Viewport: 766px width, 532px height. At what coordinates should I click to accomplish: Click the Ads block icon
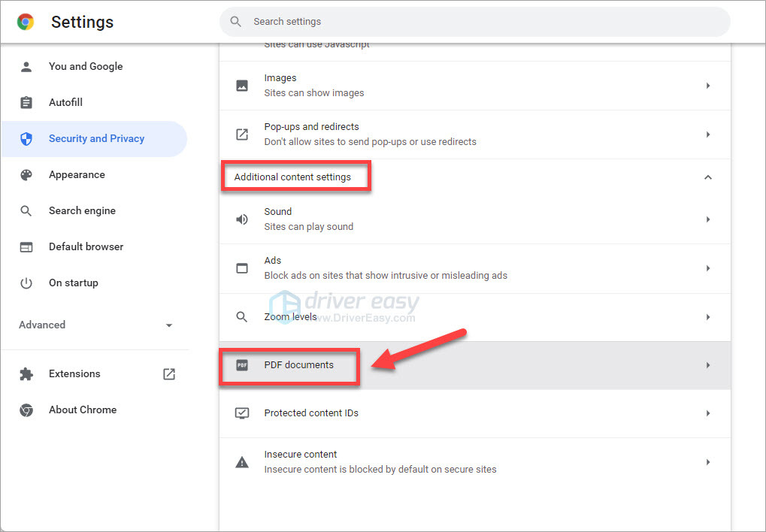tap(241, 268)
